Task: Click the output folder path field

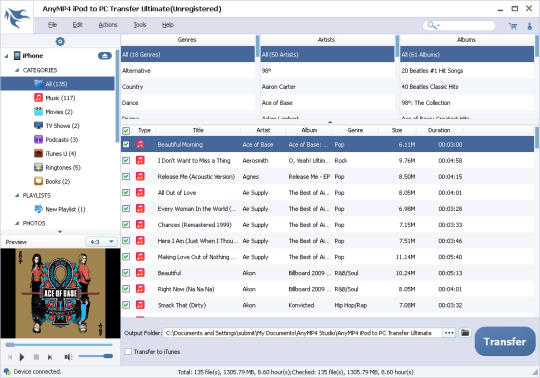Action: tap(302, 333)
